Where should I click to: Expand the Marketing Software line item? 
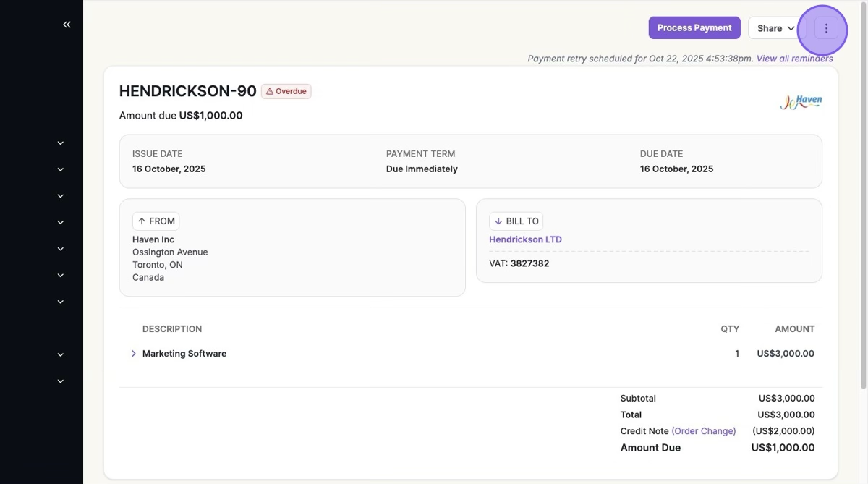tap(134, 354)
